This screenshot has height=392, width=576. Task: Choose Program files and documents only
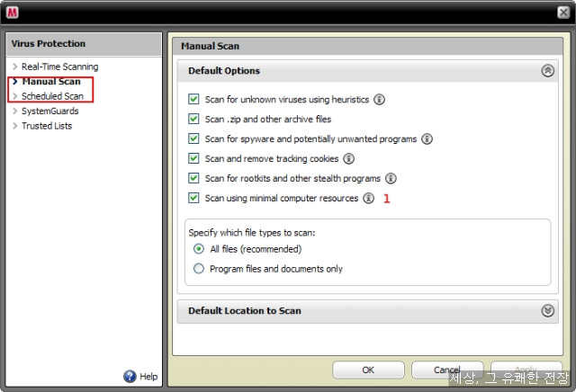(x=199, y=269)
